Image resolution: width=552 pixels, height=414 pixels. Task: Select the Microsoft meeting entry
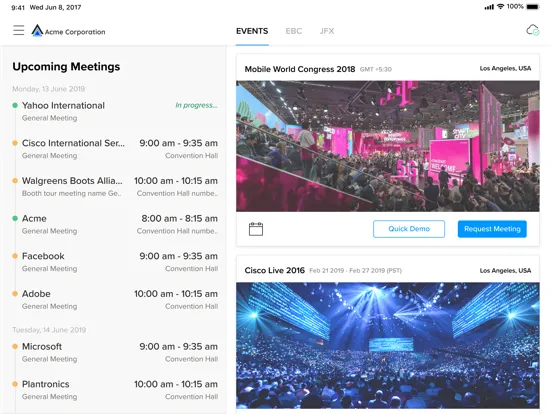tap(115, 352)
